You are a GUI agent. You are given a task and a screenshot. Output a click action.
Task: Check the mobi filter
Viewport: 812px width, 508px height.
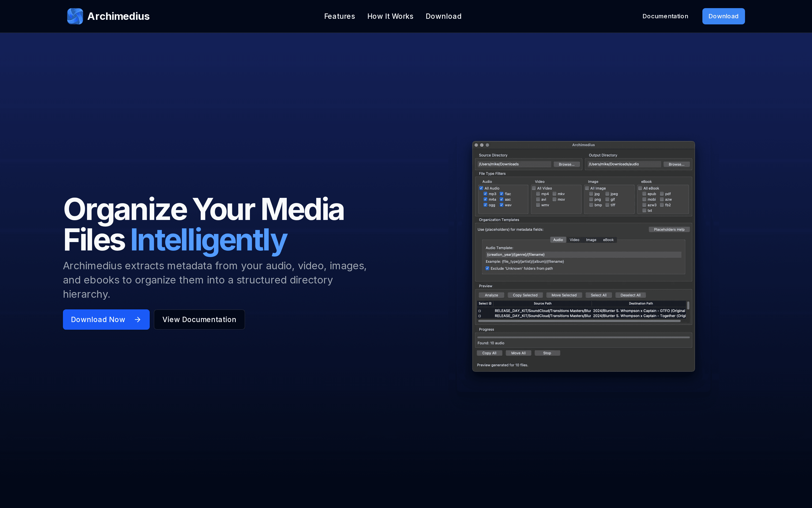click(x=644, y=199)
